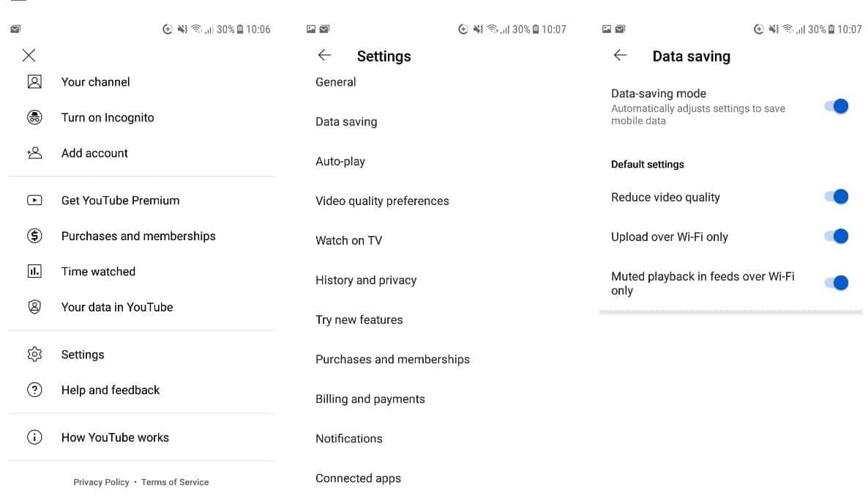Tap the Purchases and memberships dollar icon

tap(34, 236)
